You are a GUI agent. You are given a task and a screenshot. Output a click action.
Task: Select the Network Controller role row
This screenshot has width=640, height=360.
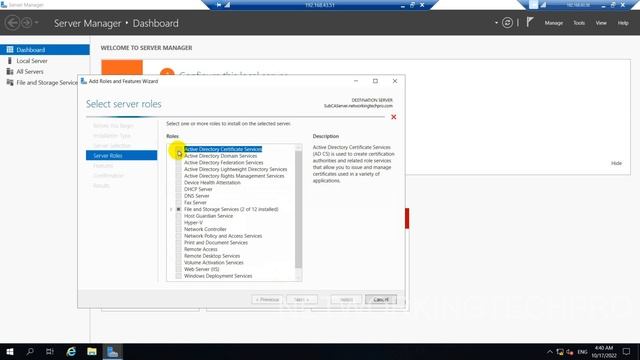[x=205, y=229]
